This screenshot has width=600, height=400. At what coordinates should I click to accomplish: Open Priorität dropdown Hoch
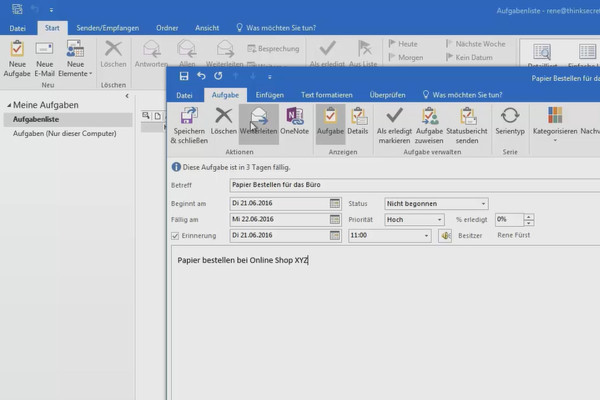pyautogui.click(x=439, y=220)
